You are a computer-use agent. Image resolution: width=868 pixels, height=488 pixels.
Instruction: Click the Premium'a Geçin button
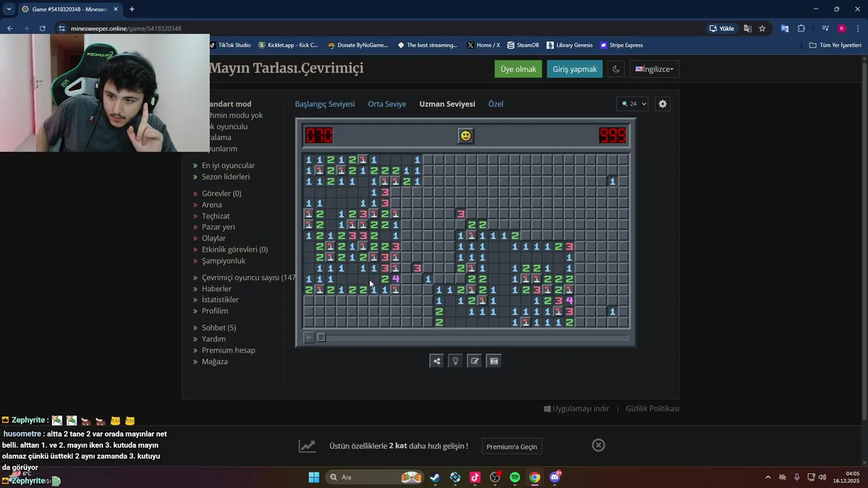[511, 446]
